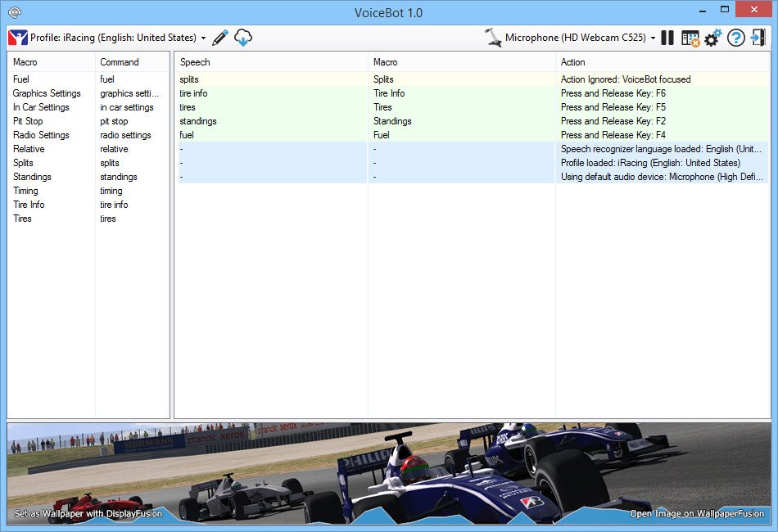Click Open Image on WallpaperFusion link

696,514
